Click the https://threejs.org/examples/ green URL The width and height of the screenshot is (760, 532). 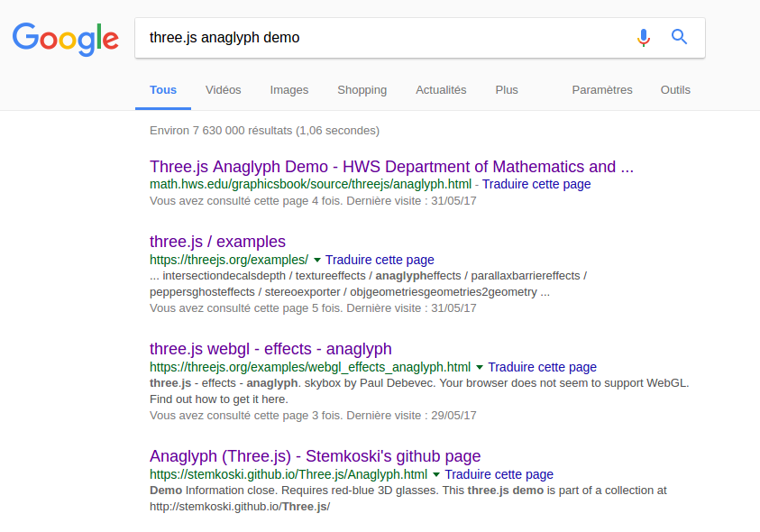[x=229, y=260]
